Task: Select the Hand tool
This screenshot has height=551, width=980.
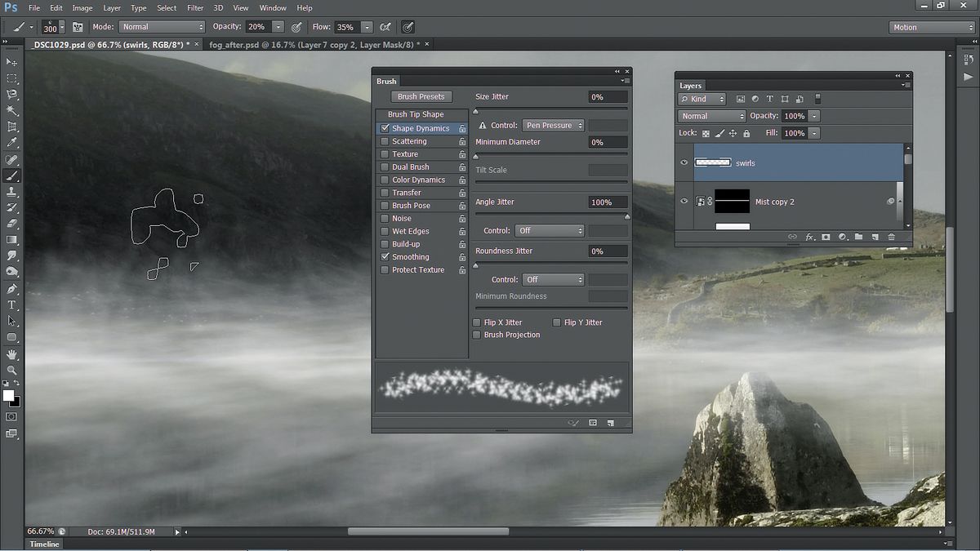Action: 11,354
